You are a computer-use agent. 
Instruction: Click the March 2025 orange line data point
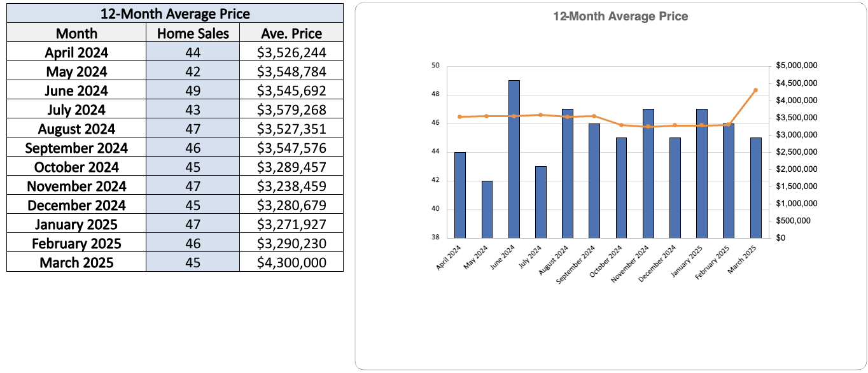pyautogui.click(x=755, y=90)
